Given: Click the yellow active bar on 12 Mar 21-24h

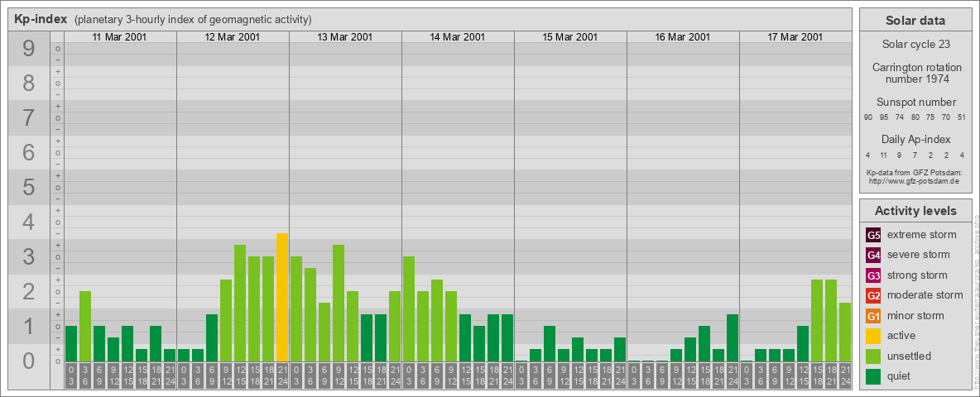Looking at the screenshot, I should (x=282, y=297).
